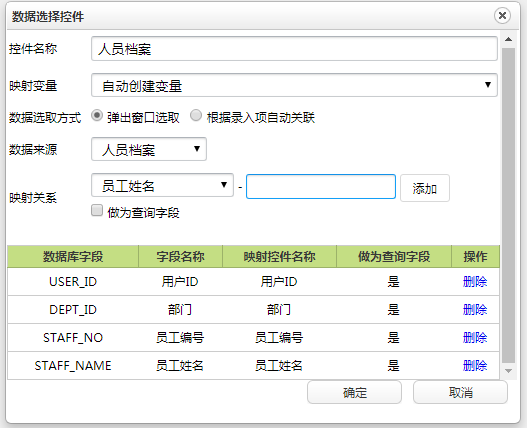
Task: Close the 数据选择控件 dialog
Action: (x=502, y=15)
